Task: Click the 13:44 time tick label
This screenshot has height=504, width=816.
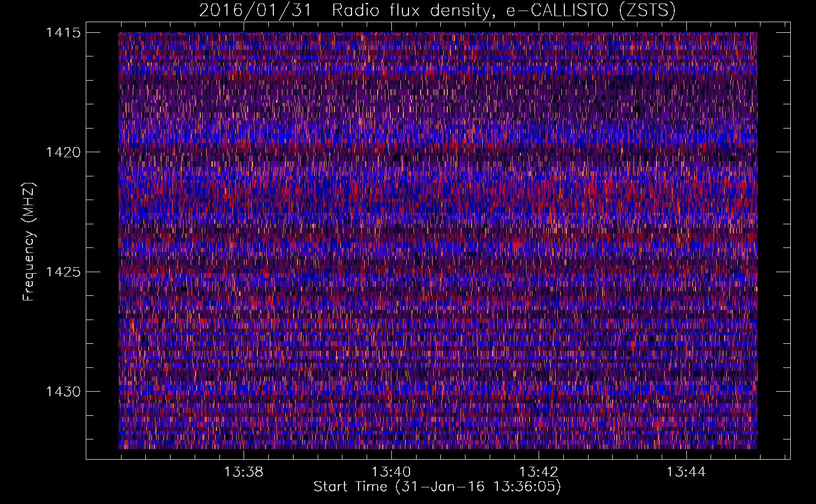Action: tap(686, 472)
